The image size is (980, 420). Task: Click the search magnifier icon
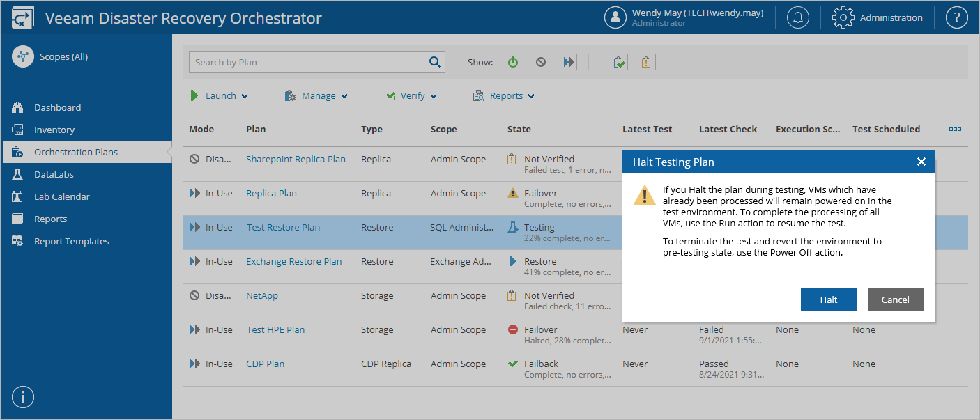point(435,62)
